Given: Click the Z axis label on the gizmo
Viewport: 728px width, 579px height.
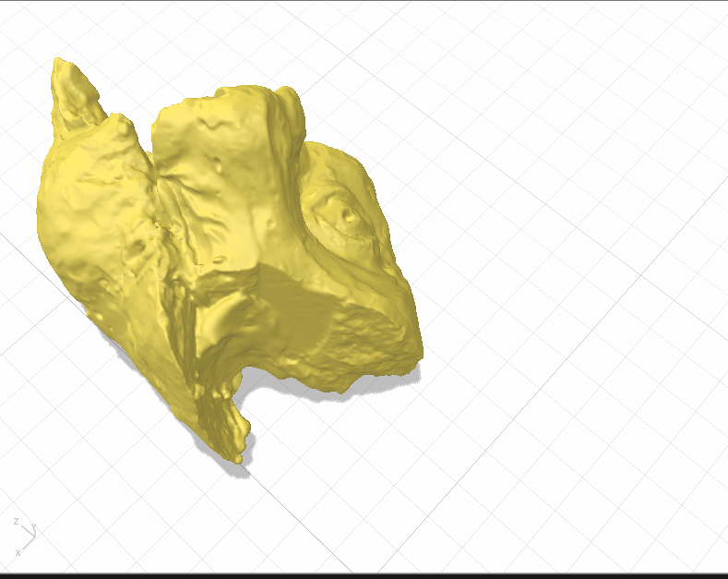Looking at the screenshot, I should tap(16, 522).
